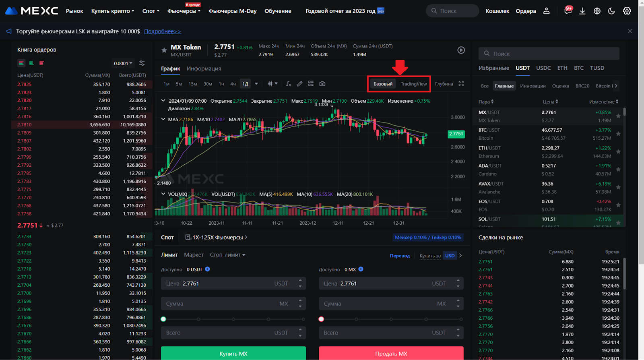Show combined order book view
The height and width of the screenshot is (360, 644).
(x=21, y=63)
